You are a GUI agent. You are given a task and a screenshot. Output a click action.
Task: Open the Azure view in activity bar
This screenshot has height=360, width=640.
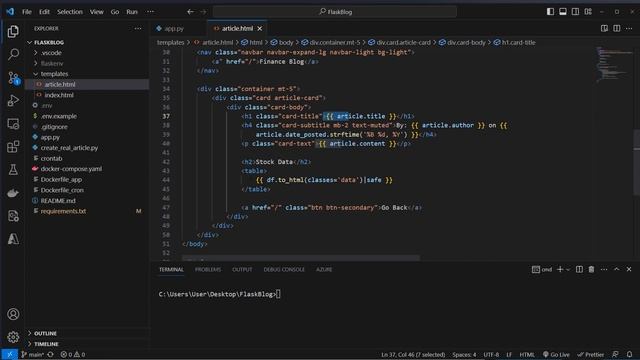[x=13, y=239]
